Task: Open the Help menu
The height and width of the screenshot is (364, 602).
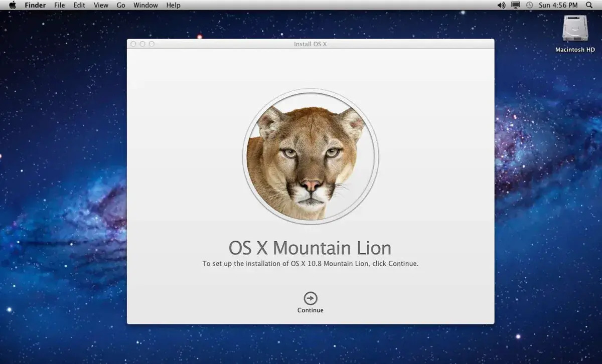Action: pos(173,5)
